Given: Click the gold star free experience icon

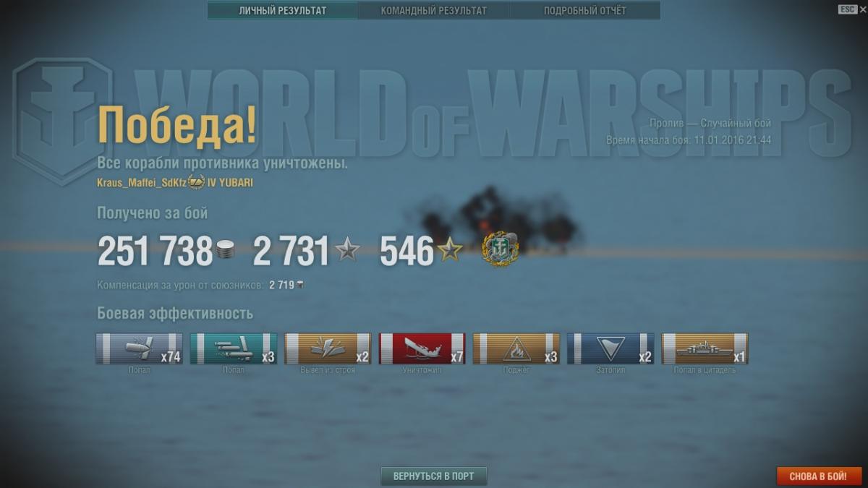Looking at the screenshot, I should (450, 251).
